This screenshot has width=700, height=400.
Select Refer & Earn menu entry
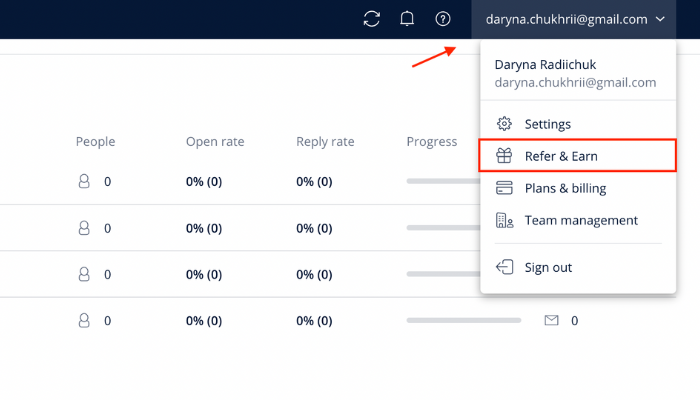coord(578,156)
